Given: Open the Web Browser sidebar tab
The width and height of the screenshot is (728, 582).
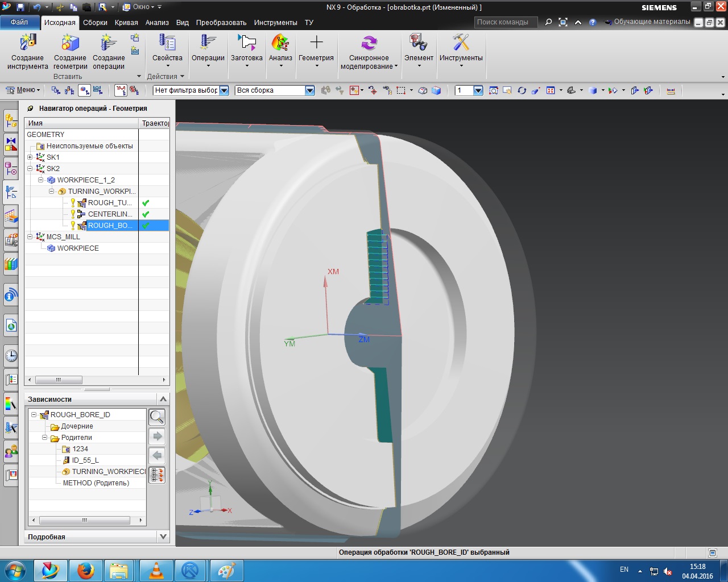Looking at the screenshot, I should pos(11,326).
